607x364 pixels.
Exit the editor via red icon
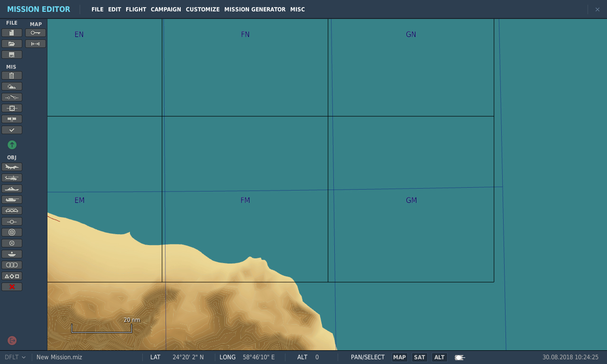pyautogui.click(x=12, y=340)
